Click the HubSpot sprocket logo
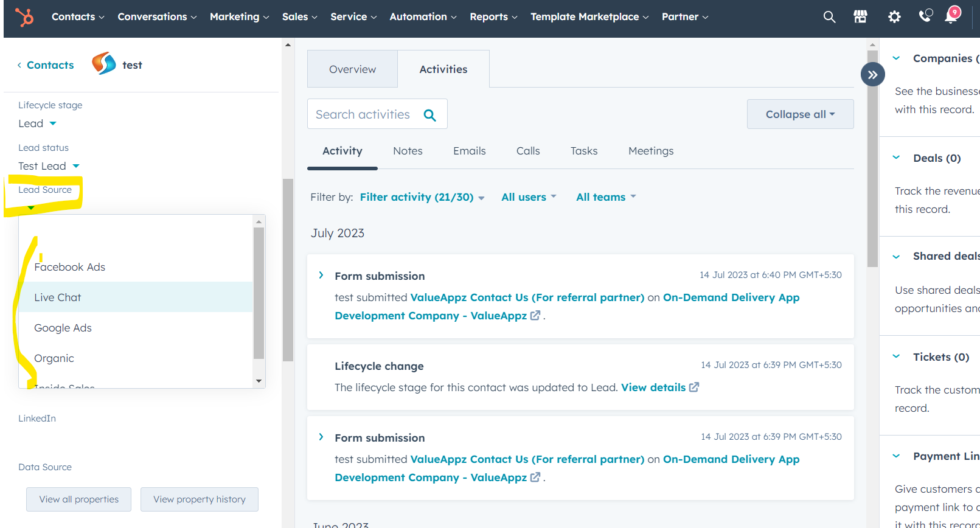980x528 pixels. 24,17
